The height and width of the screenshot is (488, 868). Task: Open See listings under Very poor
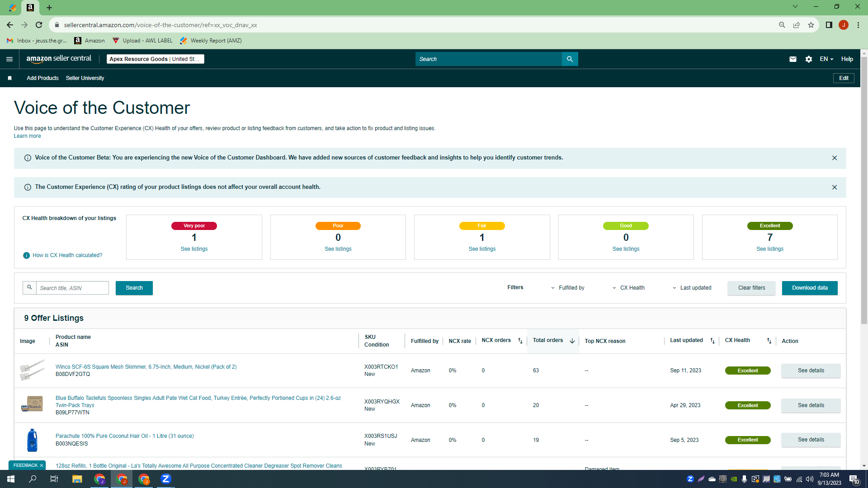point(194,249)
